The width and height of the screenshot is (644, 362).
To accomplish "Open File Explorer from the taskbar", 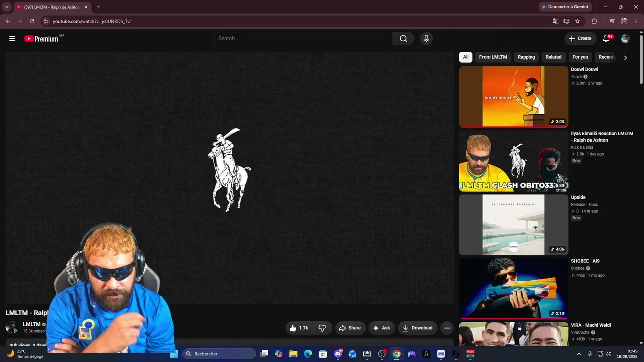I will point(293,354).
